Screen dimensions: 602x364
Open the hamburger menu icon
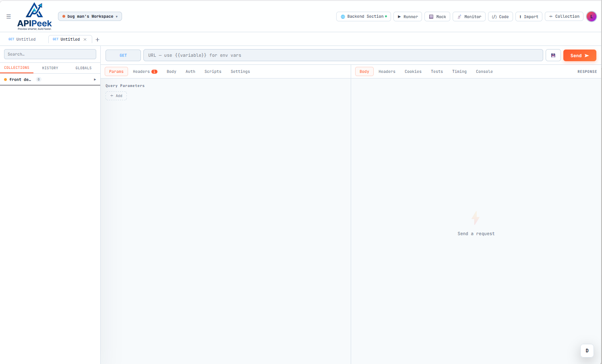(x=8, y=17)
